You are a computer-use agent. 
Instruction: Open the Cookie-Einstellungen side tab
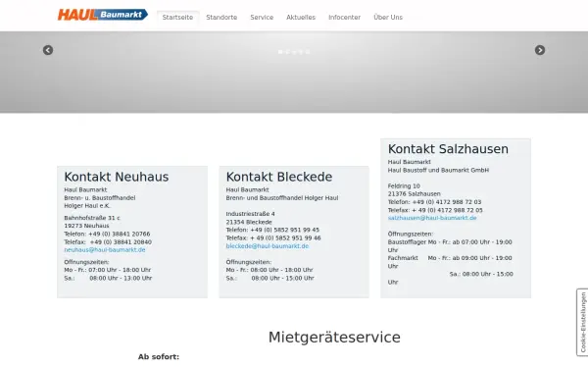coord(582,322)
